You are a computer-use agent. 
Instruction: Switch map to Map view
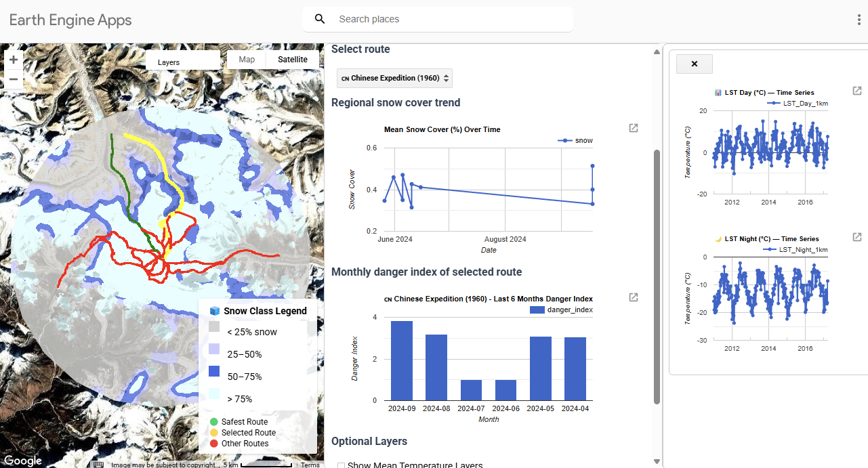point(247,60)
